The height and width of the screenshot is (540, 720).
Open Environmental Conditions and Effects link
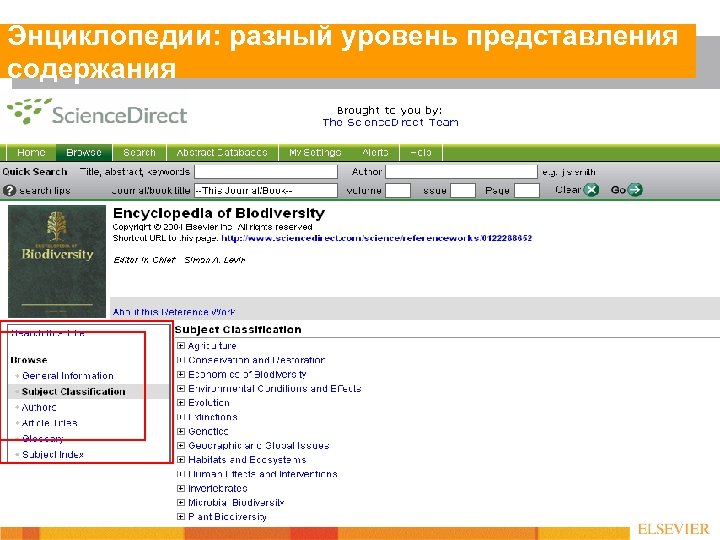click(275, 388)
